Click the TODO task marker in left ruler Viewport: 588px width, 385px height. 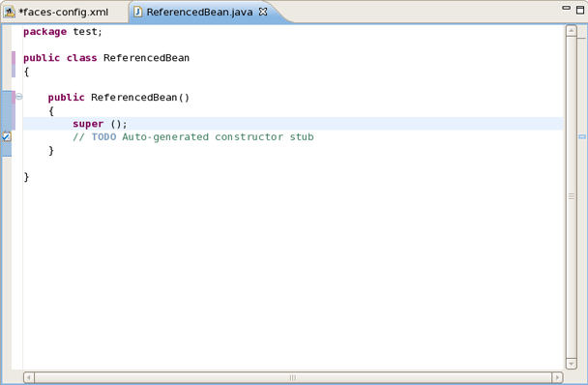pyautogui.click(x=6, y=136)
